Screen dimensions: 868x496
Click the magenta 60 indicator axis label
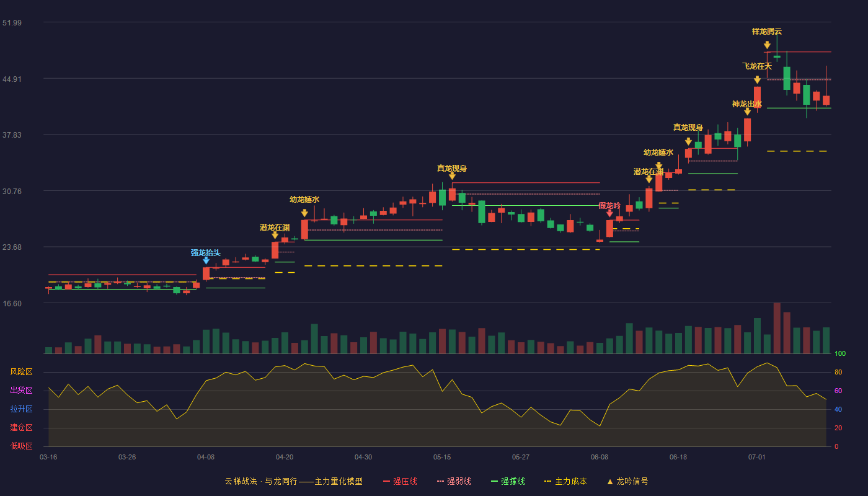tap(838, 391)
